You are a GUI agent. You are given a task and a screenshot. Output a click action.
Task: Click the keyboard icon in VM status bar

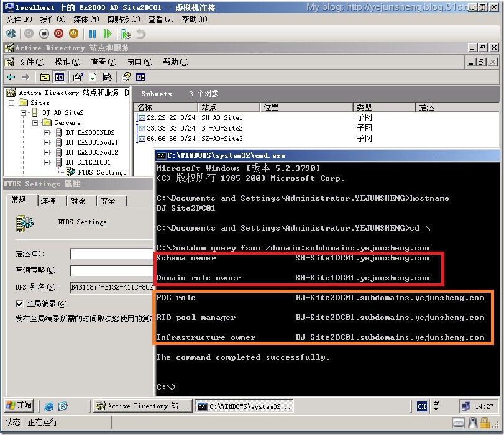point(459,423)
